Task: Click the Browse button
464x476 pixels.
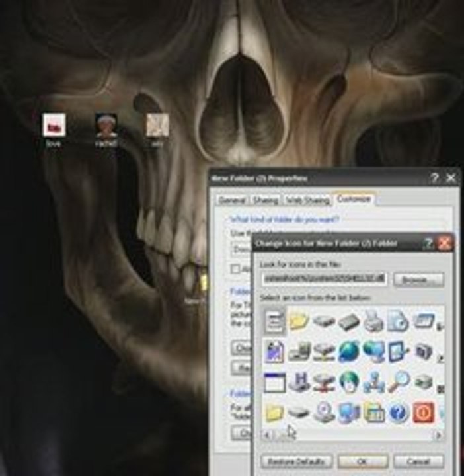Action: (x=418, y=279)
